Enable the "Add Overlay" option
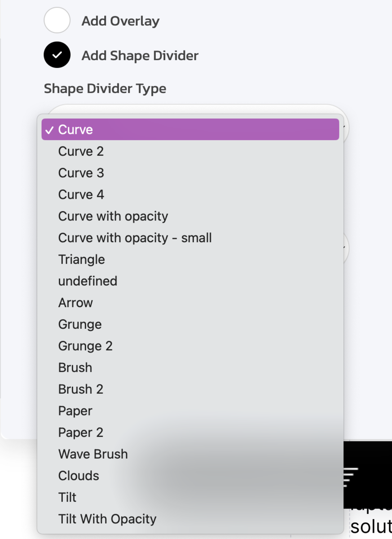Image resolution: width=392 pixels, height=539 pixels. pyautogui.click(x=57, y=20)
